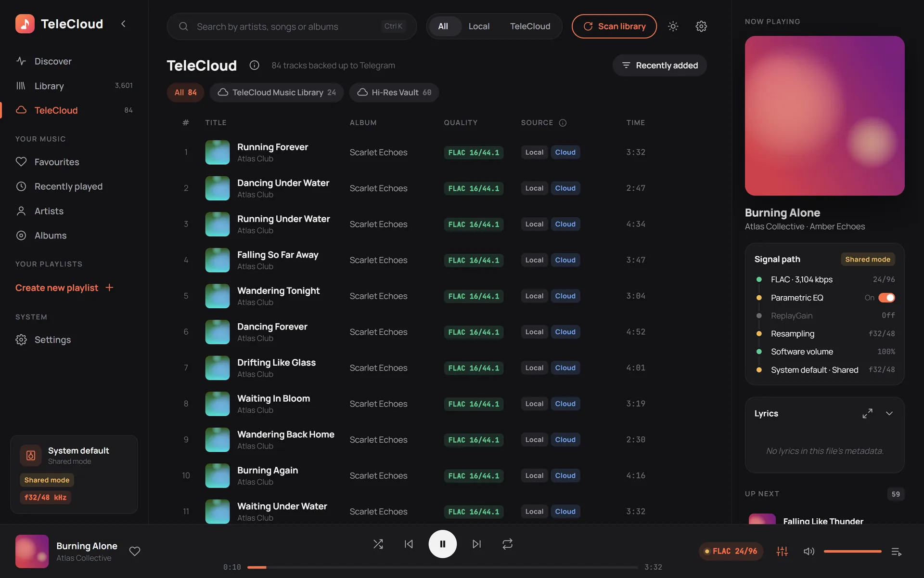Turn off the Parametric EQ switch

click(x=886, y=298)
